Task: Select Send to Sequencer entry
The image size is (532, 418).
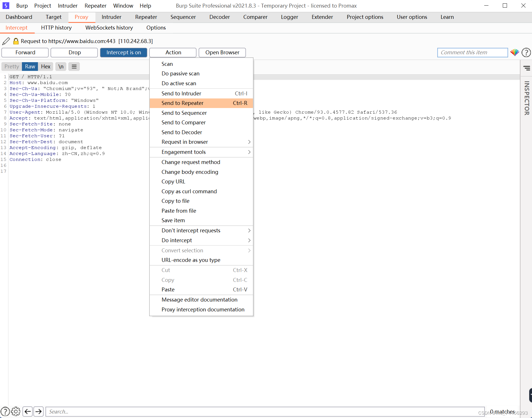Action: pos(201,113)
